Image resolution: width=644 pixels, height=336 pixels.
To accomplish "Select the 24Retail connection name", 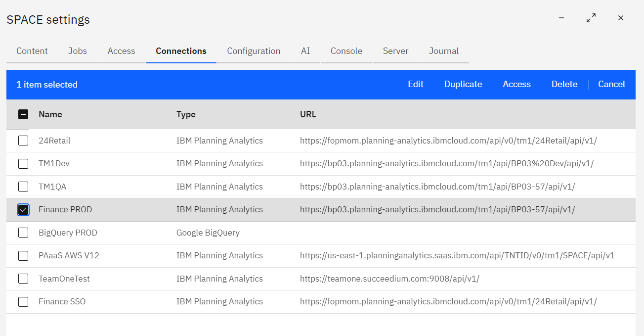I will click(54, 141).
